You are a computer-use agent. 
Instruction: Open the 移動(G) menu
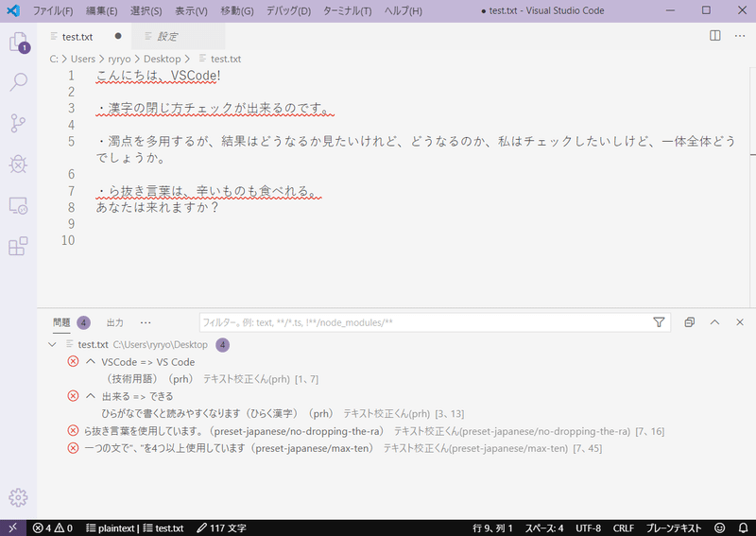tap(237, 10)
